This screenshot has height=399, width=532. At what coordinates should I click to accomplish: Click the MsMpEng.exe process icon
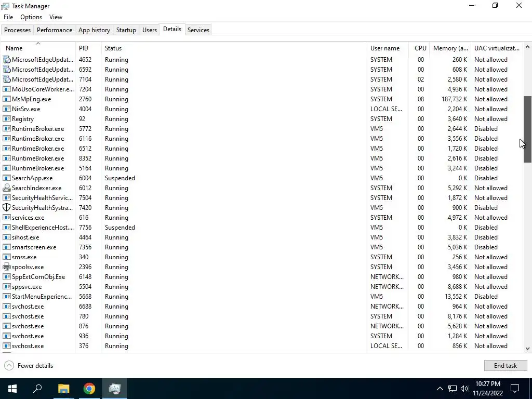point(6,99)
